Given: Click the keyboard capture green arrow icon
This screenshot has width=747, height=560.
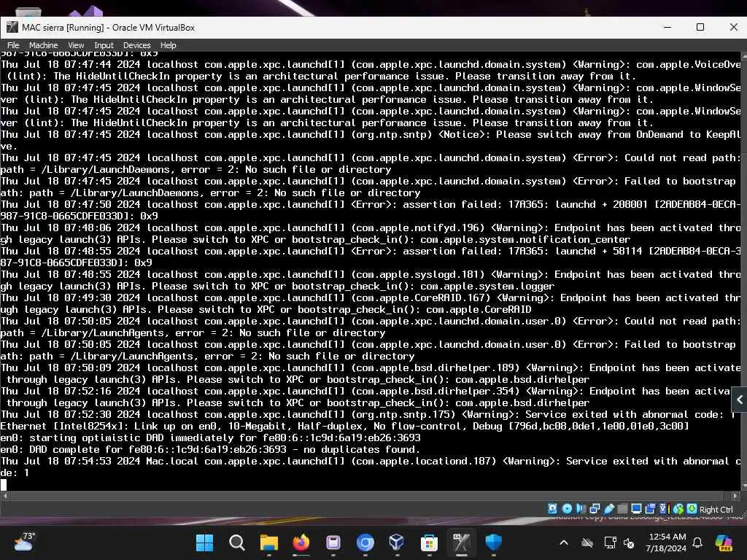Looking at the screenshot, I should (692, 508).
